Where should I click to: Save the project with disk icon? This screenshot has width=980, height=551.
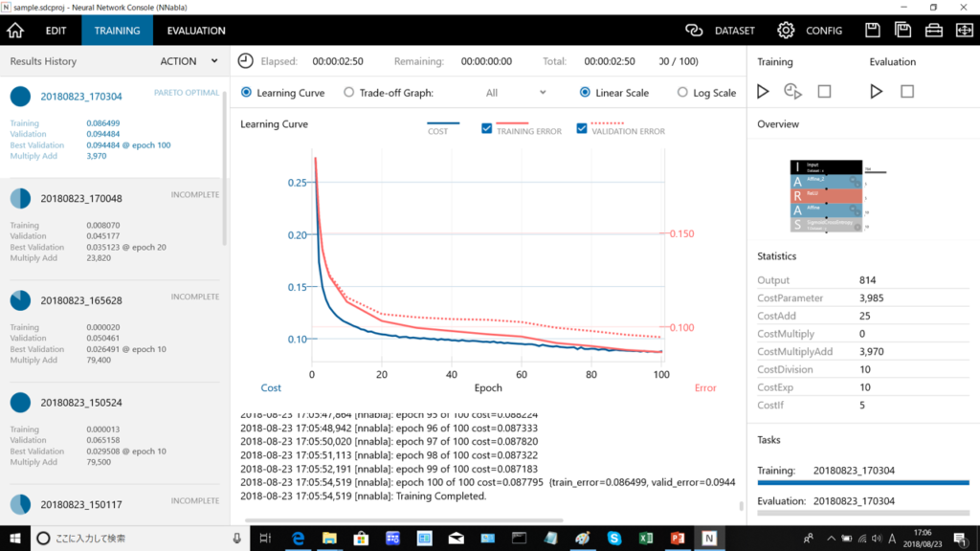(873, 30)
